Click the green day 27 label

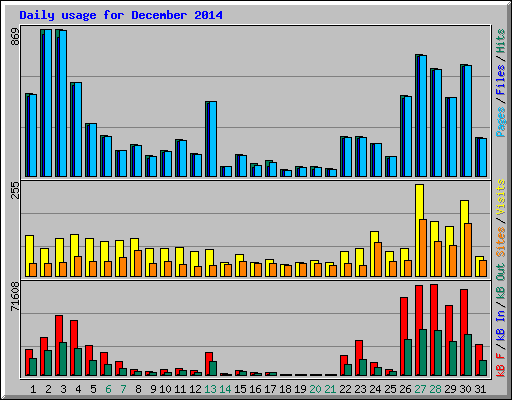click(x=420, y=389)
